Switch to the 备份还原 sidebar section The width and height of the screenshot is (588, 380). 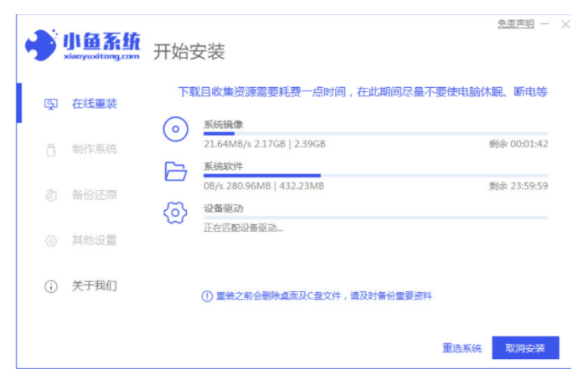94,195
